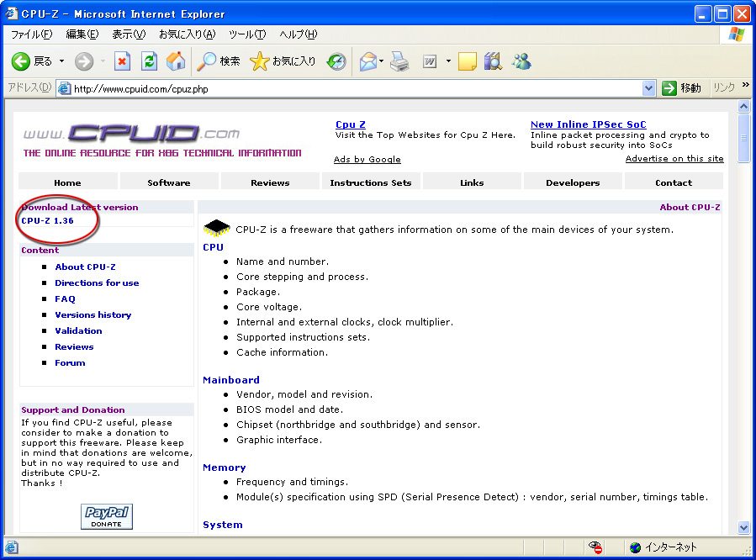The height and width of the screenshot is (560, 756).
Task: Click the yellow Discuss note icon
Action: click(467, 61)
